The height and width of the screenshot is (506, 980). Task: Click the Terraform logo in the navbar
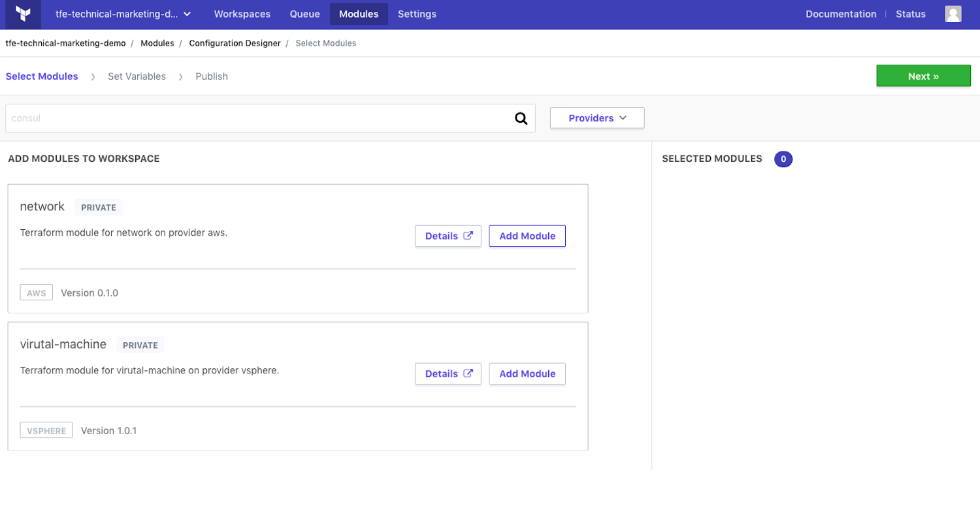pos(22,14)
